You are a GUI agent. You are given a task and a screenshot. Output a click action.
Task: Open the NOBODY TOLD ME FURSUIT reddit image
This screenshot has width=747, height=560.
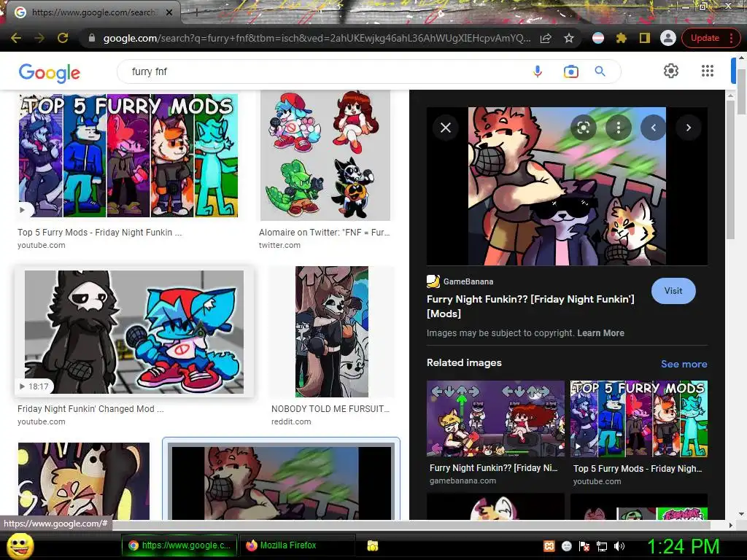[x=332, y=332]
